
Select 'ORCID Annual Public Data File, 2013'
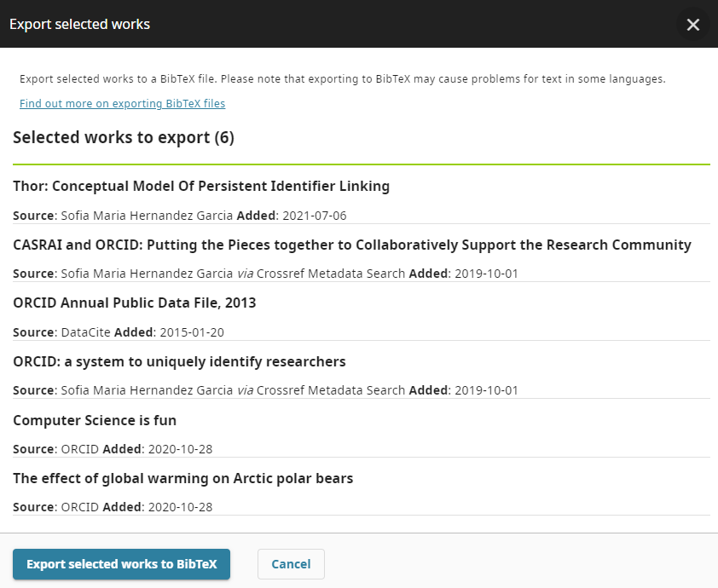[x=134, y=303]
